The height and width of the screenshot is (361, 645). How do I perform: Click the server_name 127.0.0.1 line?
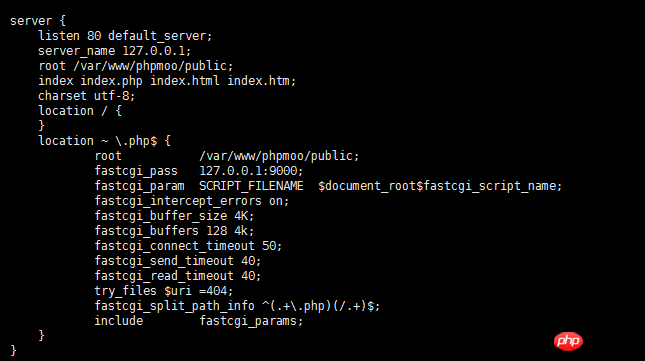coord(115,51)
